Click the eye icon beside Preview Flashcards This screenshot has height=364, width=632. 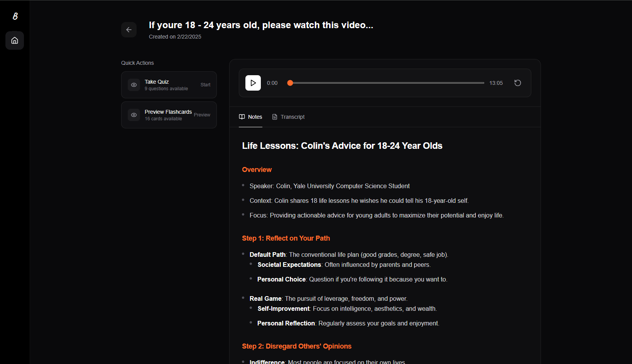tap(134, 115)
